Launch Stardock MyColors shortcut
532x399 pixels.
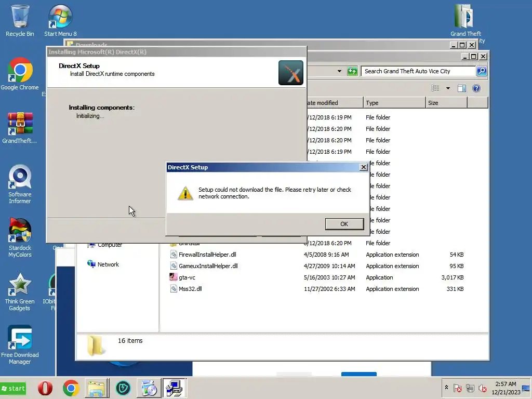coord(20,238)
